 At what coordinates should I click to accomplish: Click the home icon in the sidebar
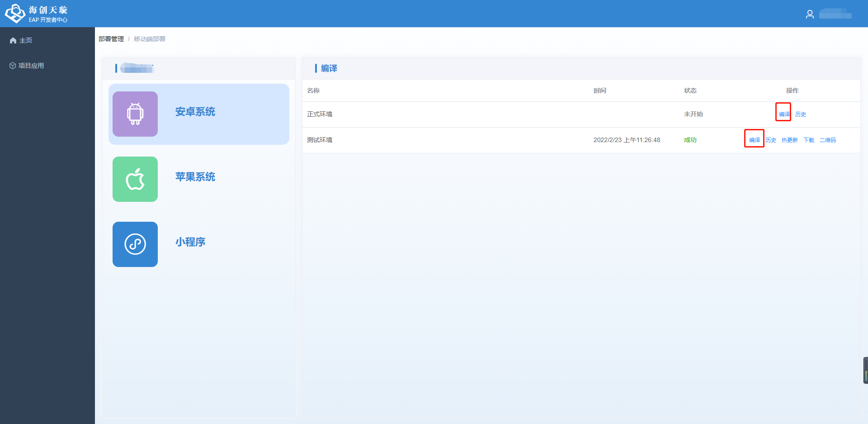pyautogui.click(x=13, y=40)
